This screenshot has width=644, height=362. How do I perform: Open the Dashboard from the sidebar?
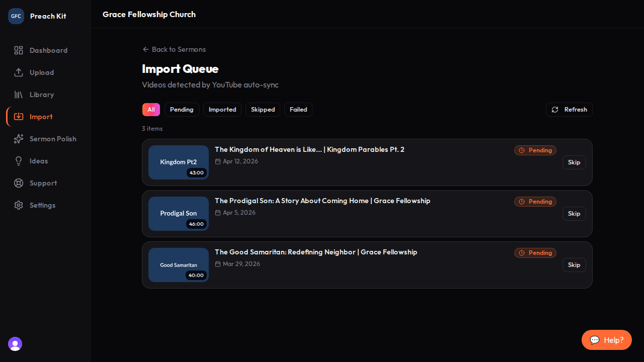pos(19,50)
